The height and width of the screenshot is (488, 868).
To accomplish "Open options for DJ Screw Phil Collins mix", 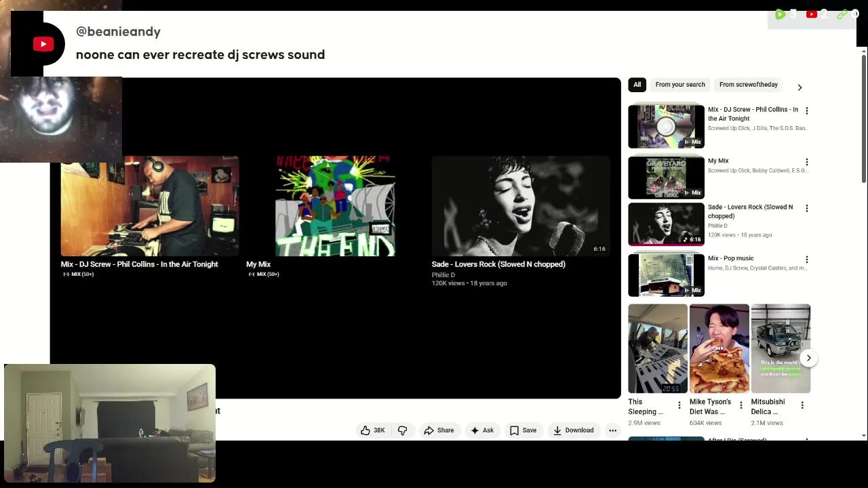I will pos(806,110).
